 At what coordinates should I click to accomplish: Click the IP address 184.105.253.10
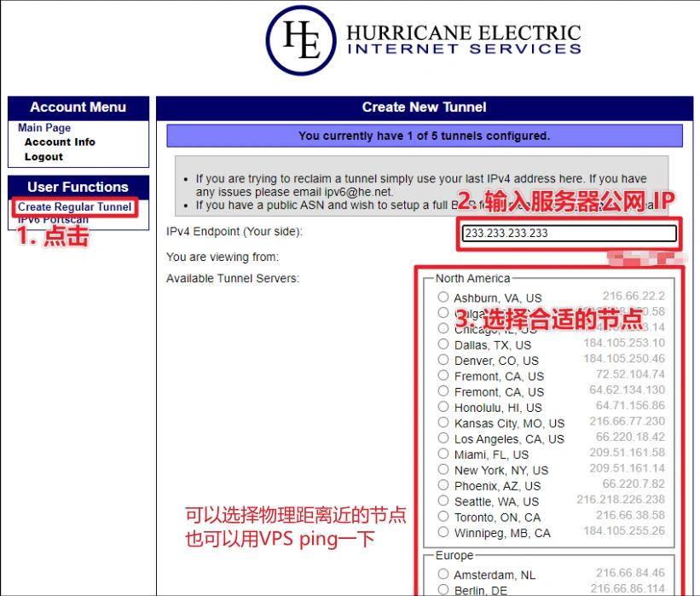[624, 343]
